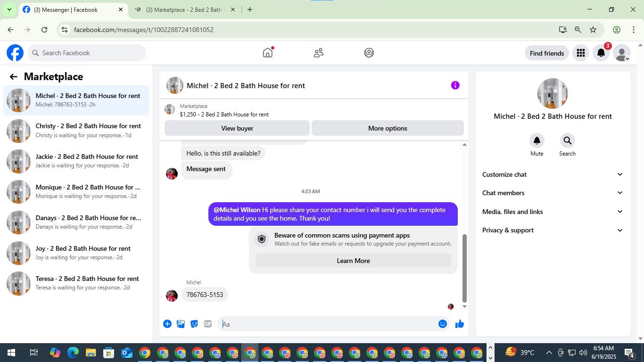Click Learn More on scam warning
Screen dimensions: 644x362
[x=353, y=261]
